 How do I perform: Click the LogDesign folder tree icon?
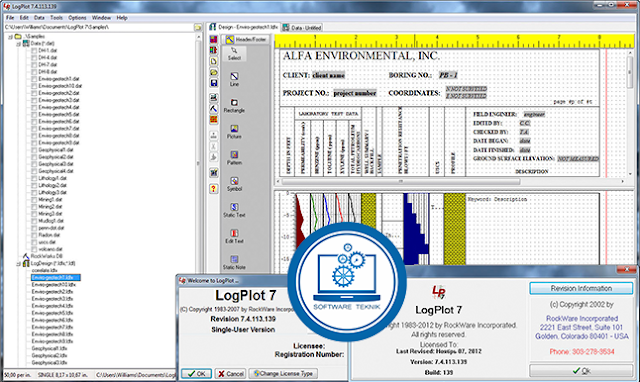26,263
